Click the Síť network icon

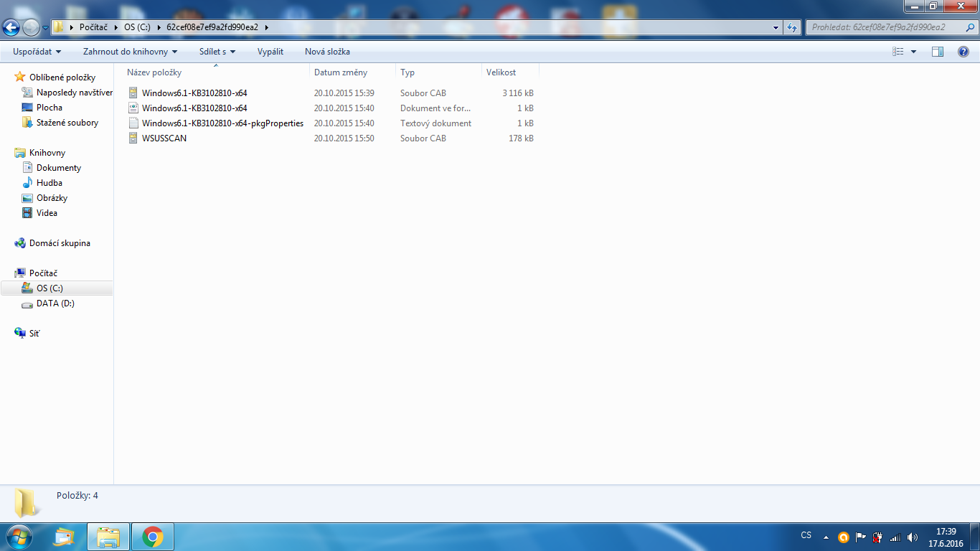pyautogui.click(x=20, y=334)
